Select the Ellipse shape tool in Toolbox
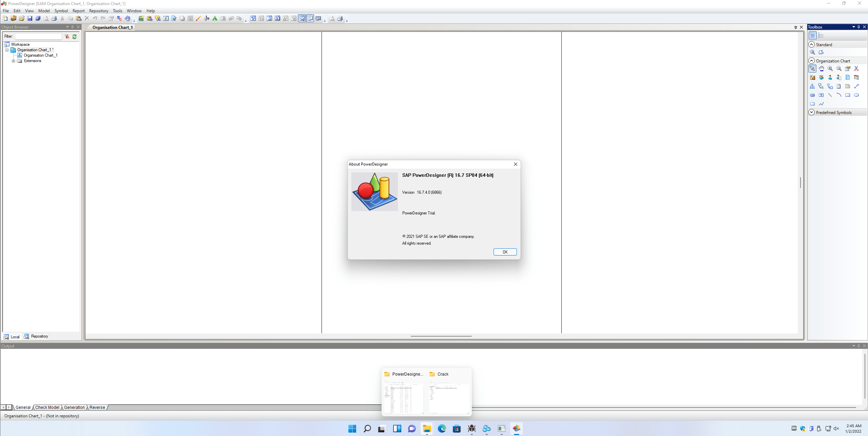This screenshot has height=436, width=868. click(856, 95)
